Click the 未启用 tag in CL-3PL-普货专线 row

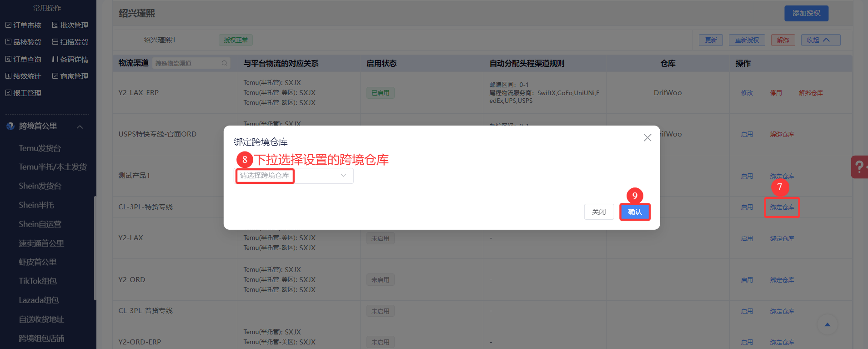pos(381,311)
